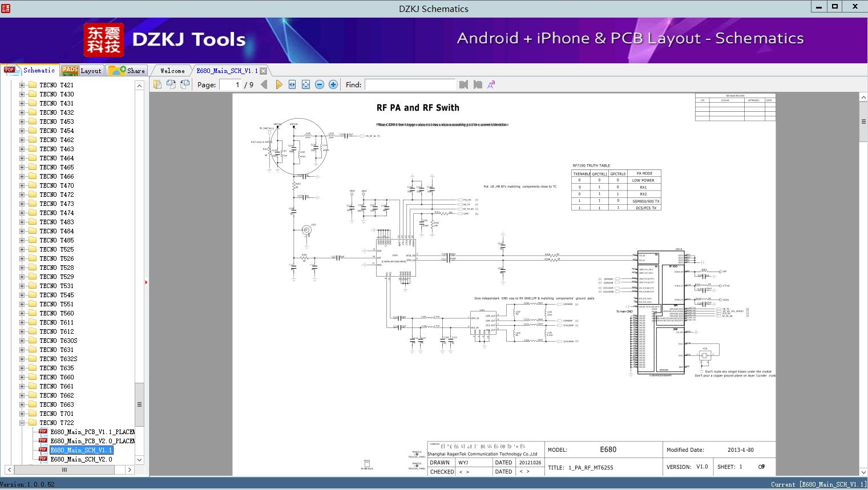This screenshot has width=868, height=490.
Task: Click the Find text field
Action: click(410, 84)
